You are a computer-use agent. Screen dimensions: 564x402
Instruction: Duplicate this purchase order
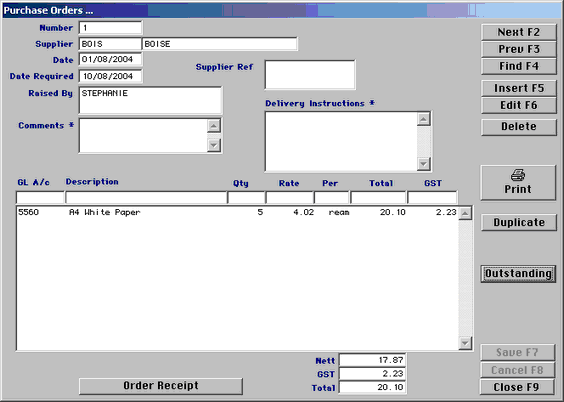pos(519,223)
